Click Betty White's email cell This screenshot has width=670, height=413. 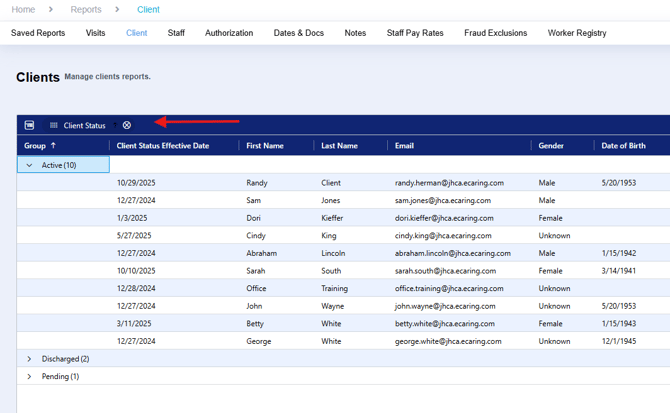point(445,323)
